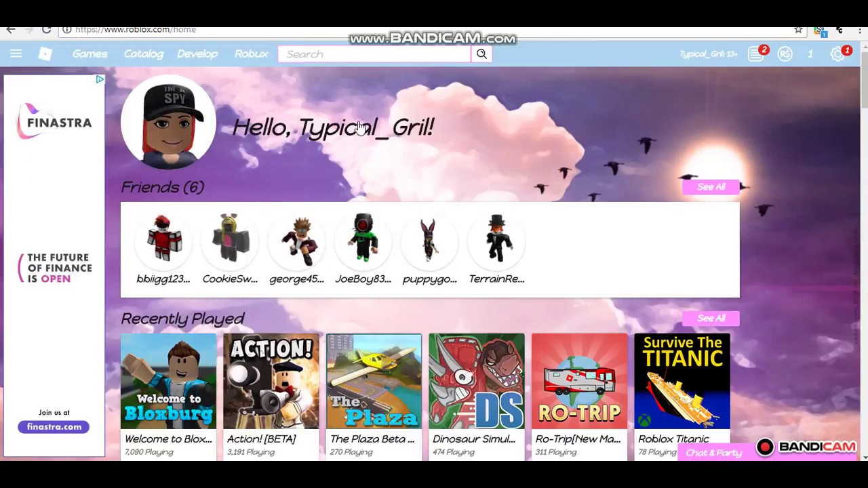
Task: Open the messages feed icon
Action: pos(756,54)
